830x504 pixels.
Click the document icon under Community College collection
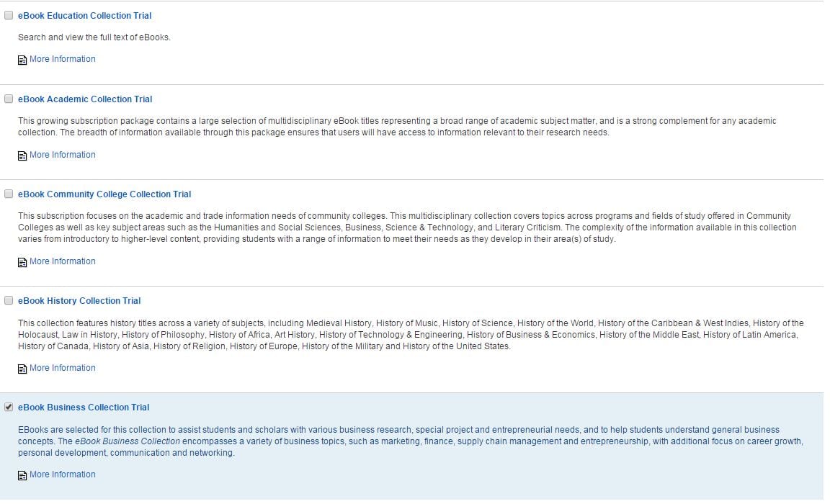pos(22,262)
